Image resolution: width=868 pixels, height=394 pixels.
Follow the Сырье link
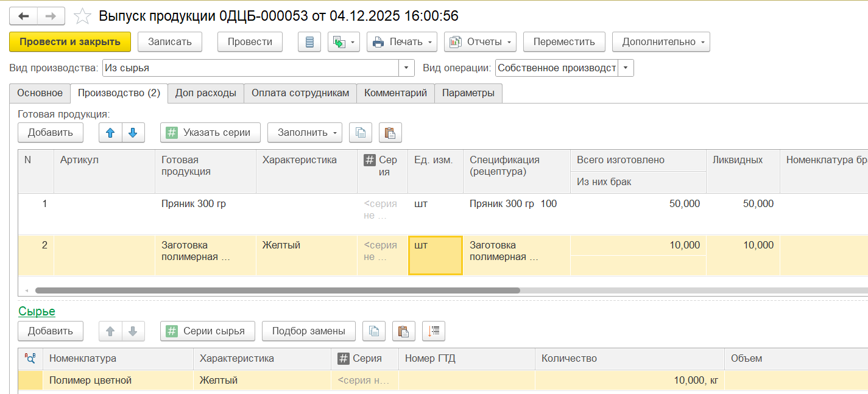click(37, 311)
